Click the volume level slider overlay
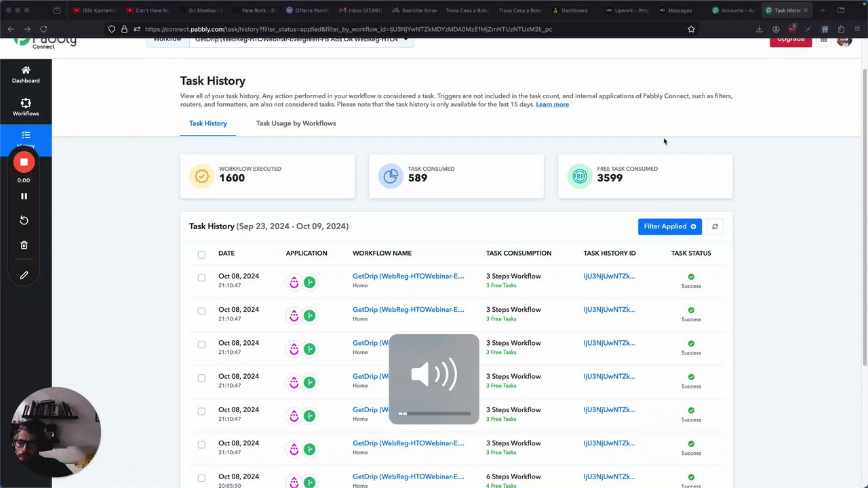The height and width of the screenshot is (488, 868). (x=434, y=413)
